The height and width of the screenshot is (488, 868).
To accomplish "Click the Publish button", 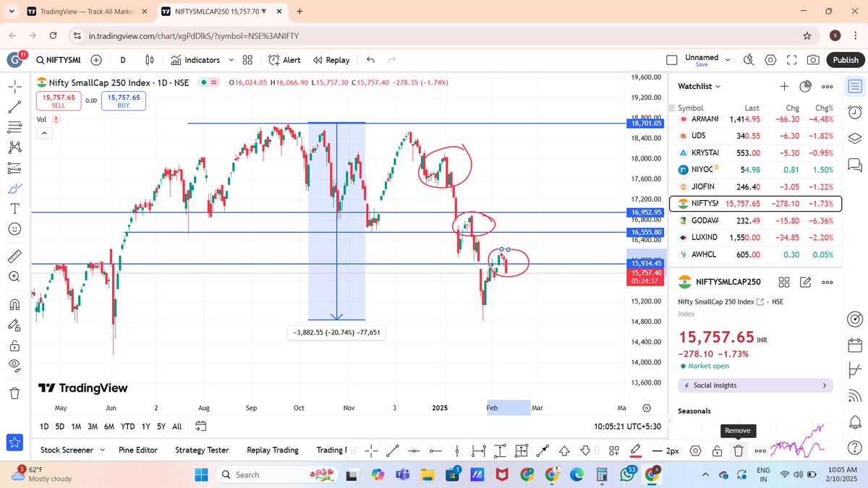I will click(845, 60).
